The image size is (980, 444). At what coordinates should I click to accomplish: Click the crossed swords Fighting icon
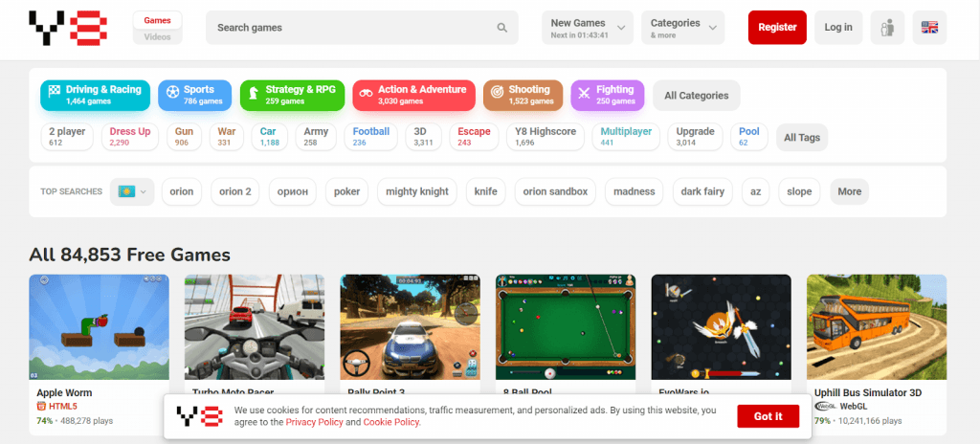[585, 93]
